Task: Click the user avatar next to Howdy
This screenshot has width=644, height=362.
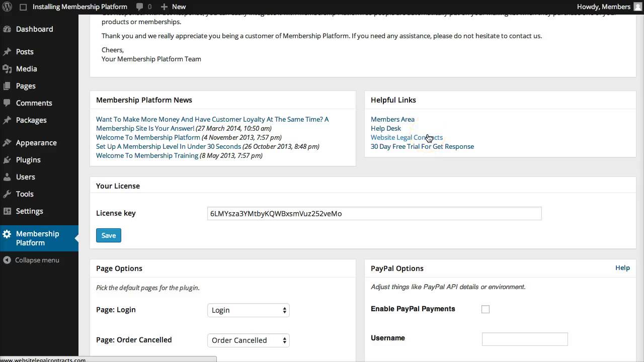Action: pyautogui.click(x=637, y=7)
